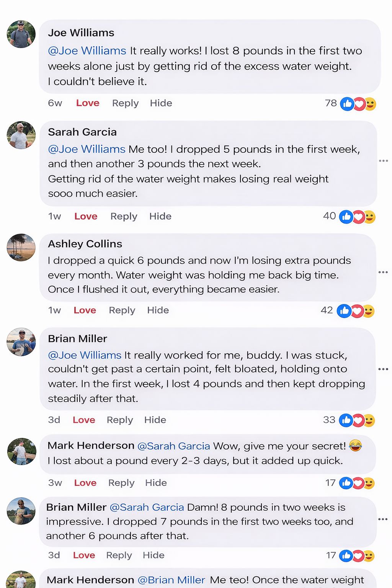
Task: Open three-dot menu on Ashley Collins' comment
Action: point(383,272)
